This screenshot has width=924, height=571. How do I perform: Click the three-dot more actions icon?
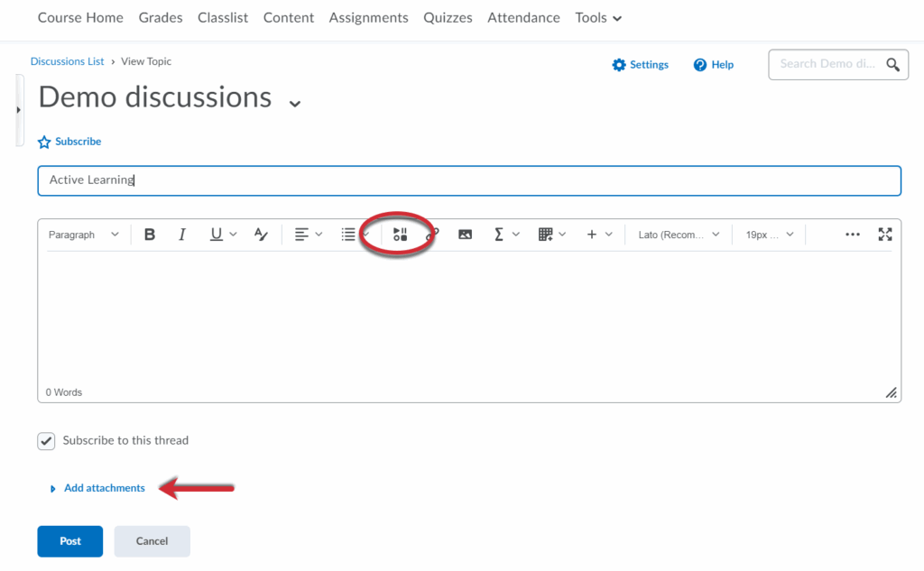(x=852, y=235)
